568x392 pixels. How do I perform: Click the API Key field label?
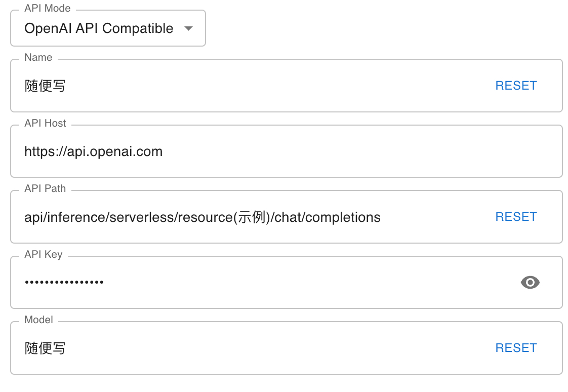click(44, 254)
